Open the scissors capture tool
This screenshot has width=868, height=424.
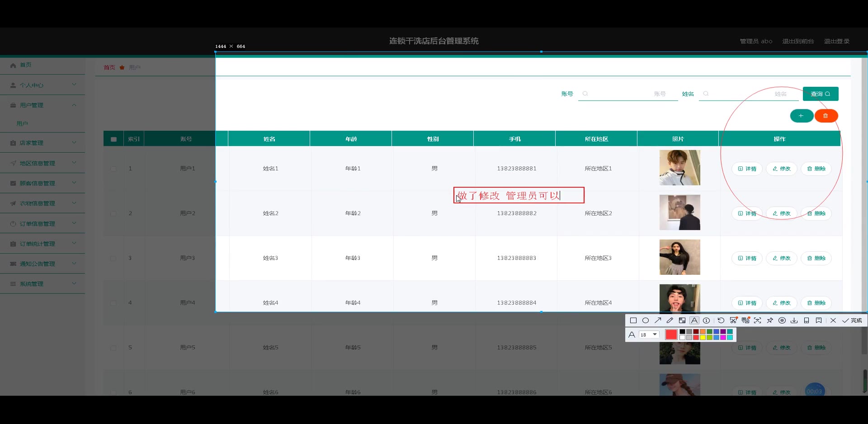tap(733, 320)
